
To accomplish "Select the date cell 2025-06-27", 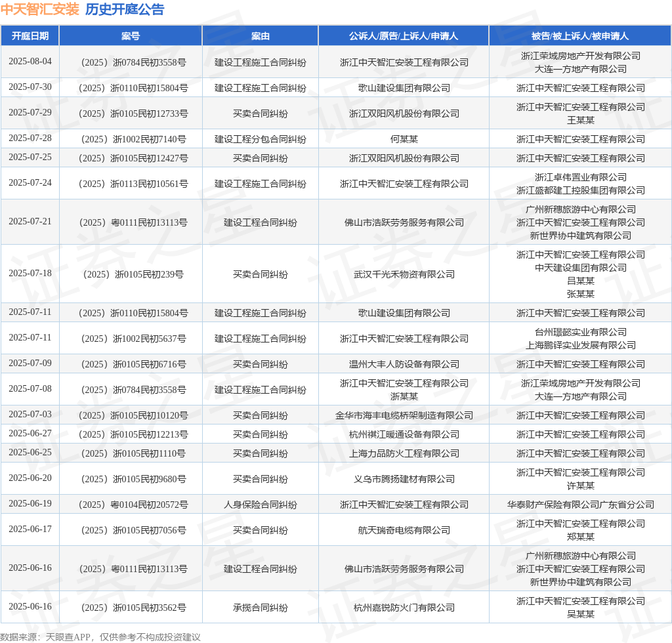I will coord(30,434).
